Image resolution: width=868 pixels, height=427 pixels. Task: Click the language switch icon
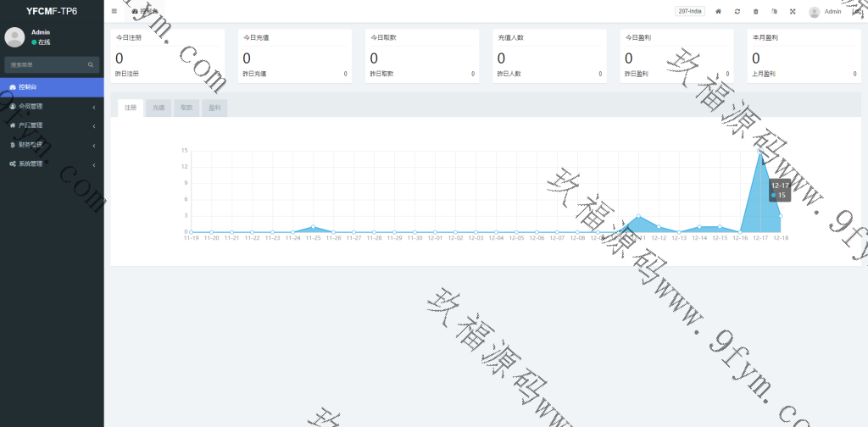774,11
